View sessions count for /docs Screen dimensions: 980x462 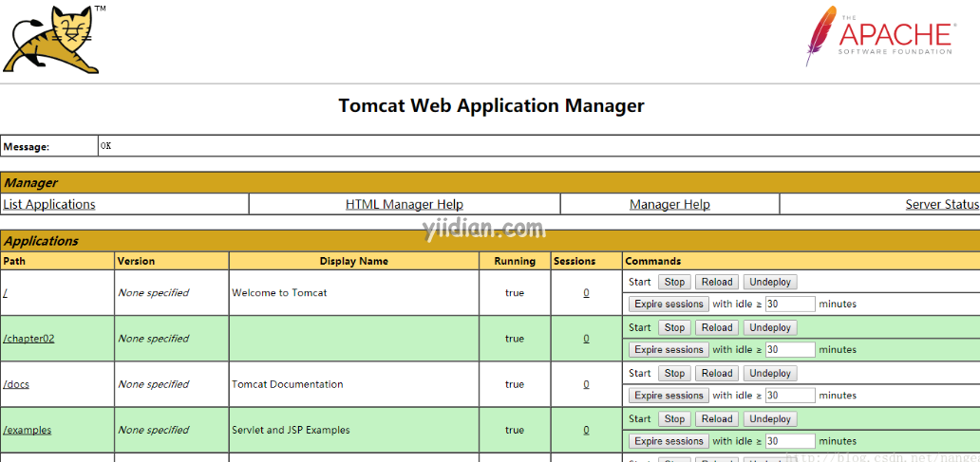tap(586, 384)
